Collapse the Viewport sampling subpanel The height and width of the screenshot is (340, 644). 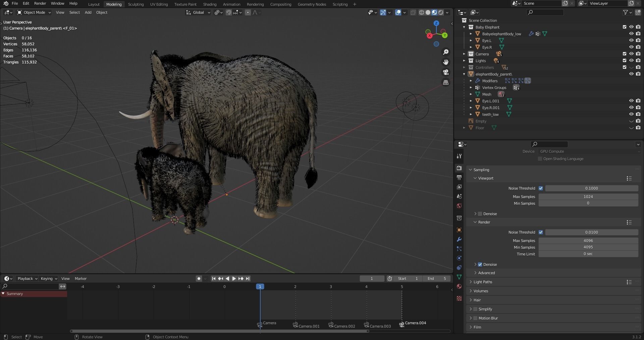pos(475,178)
